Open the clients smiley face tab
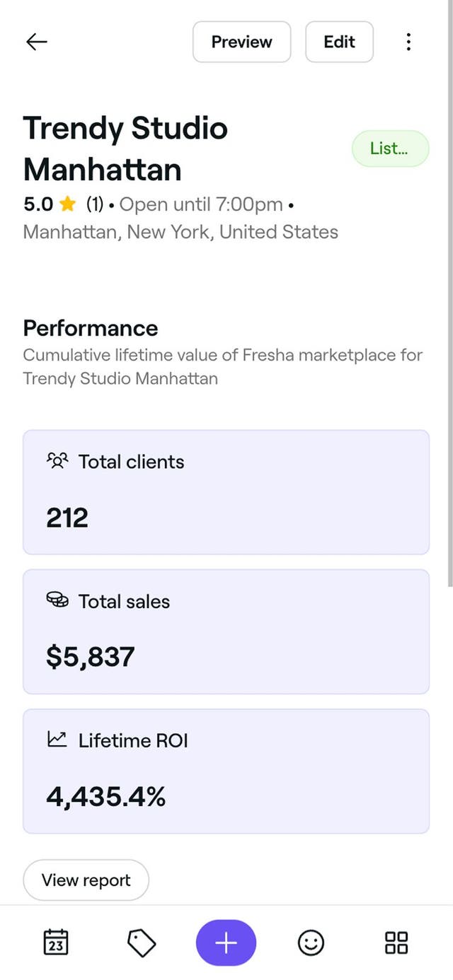The width and height of the screenshot is (453, 980). pos(311,943)
